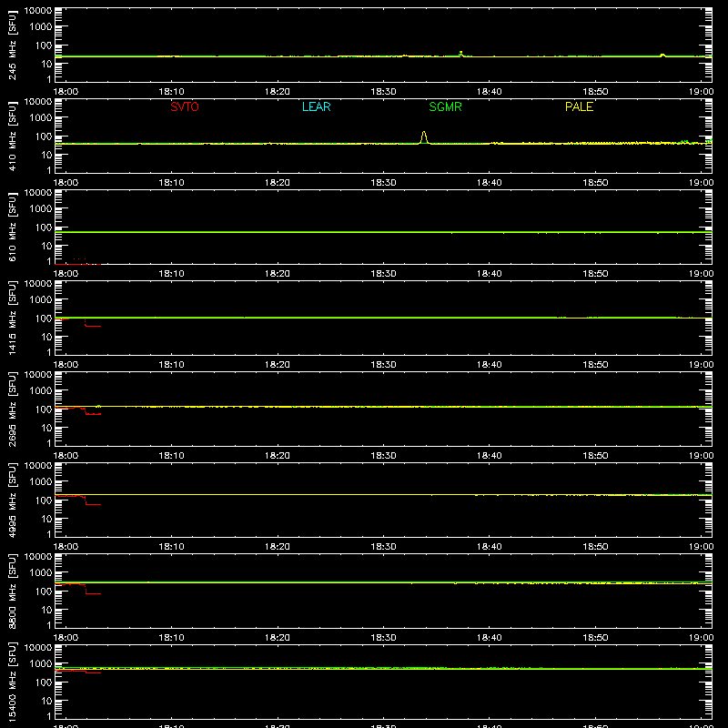Click the 18:30 tick label under the 245 MHz plot

[x=383, y=92]
